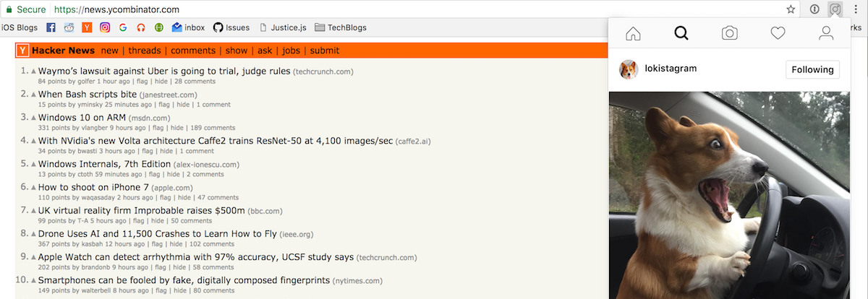
Task: Open the Facebook bookmark icon
Action: pyautogui.click(x=51, y=27)
